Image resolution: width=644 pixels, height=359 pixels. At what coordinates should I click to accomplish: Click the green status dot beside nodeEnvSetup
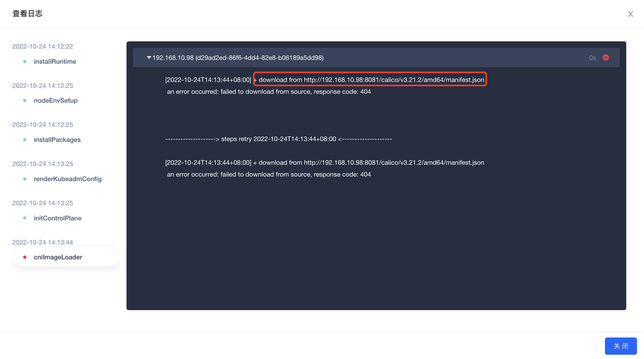point(25,101)
